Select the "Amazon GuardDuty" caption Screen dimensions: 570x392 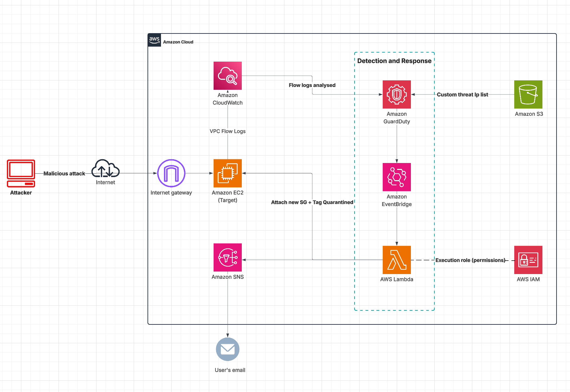coord(397,118)
